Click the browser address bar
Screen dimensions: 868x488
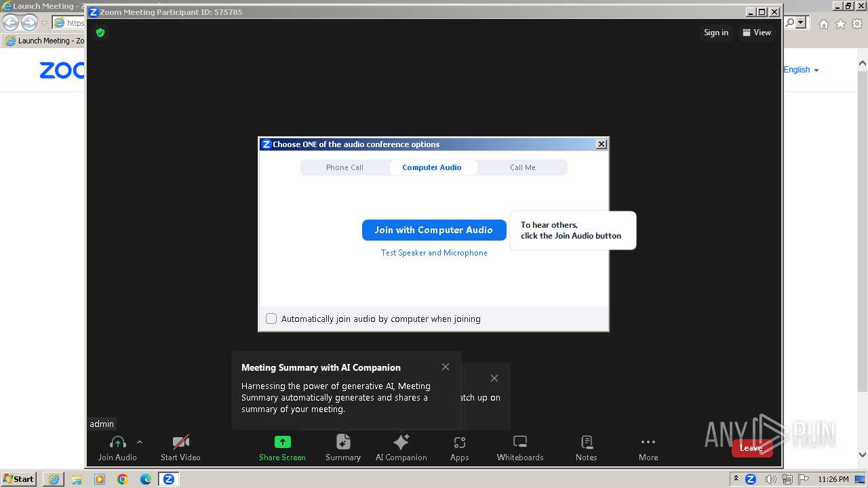coord(68,22)
